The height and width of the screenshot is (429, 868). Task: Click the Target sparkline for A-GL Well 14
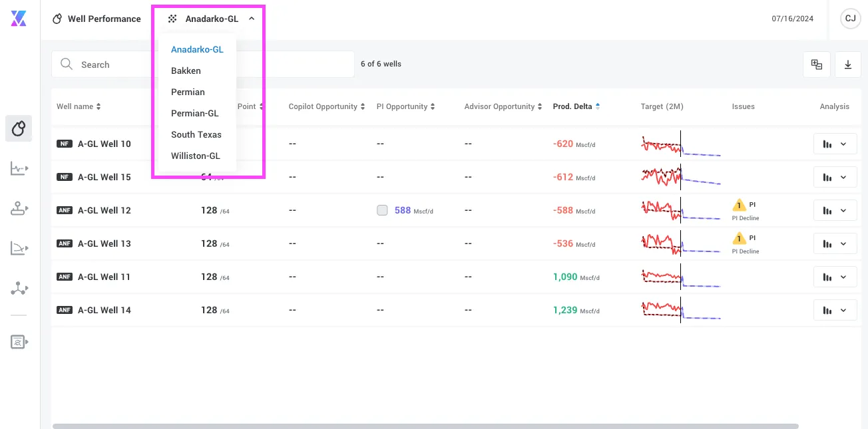[681, 311]
